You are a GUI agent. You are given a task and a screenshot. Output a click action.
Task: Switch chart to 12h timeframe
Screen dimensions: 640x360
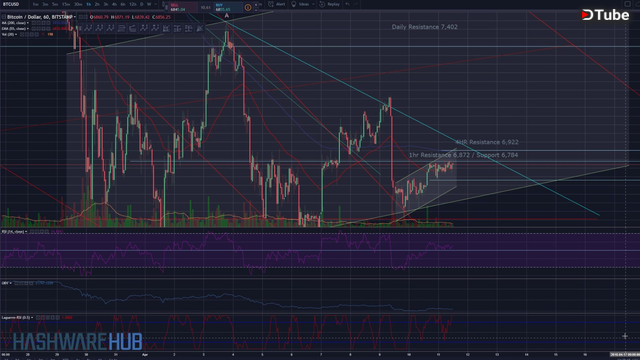click(x=133, y=4)
